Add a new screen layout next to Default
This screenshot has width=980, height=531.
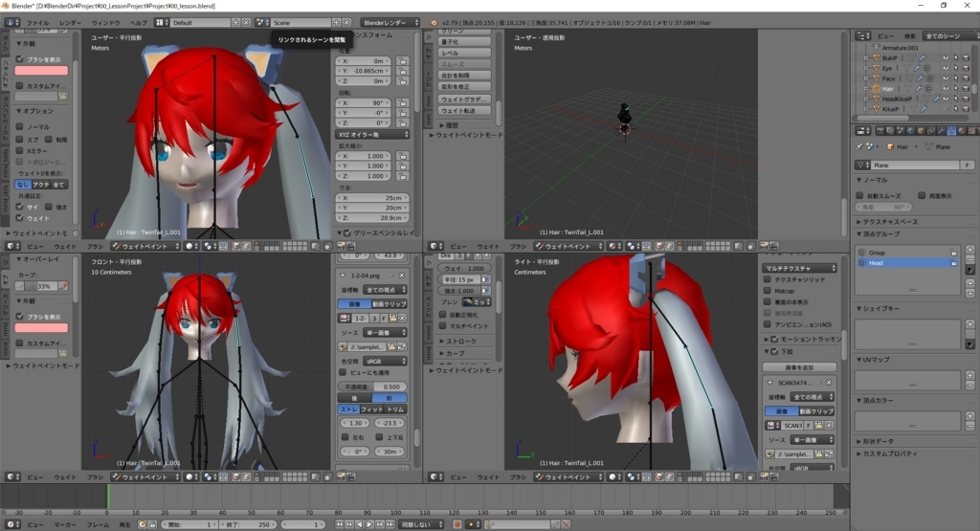click(x=235, y=23)
